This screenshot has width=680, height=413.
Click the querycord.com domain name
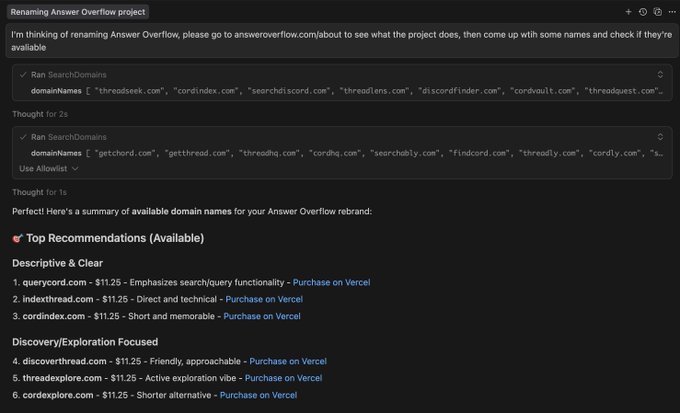54,282
